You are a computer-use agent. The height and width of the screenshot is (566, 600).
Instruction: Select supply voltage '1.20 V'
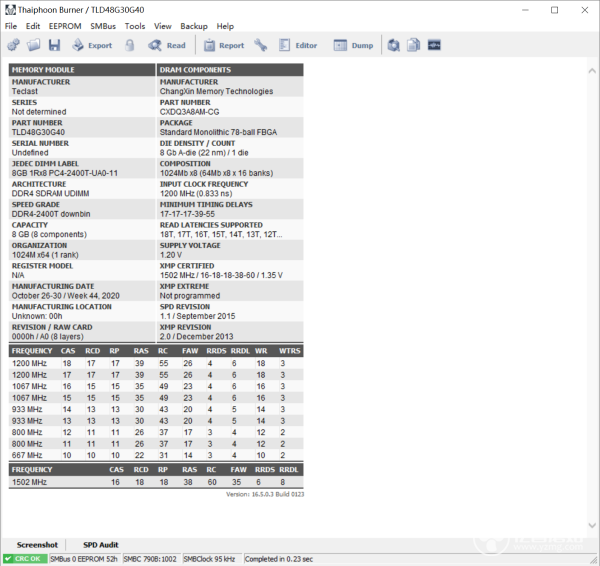[x=171, y=255]
